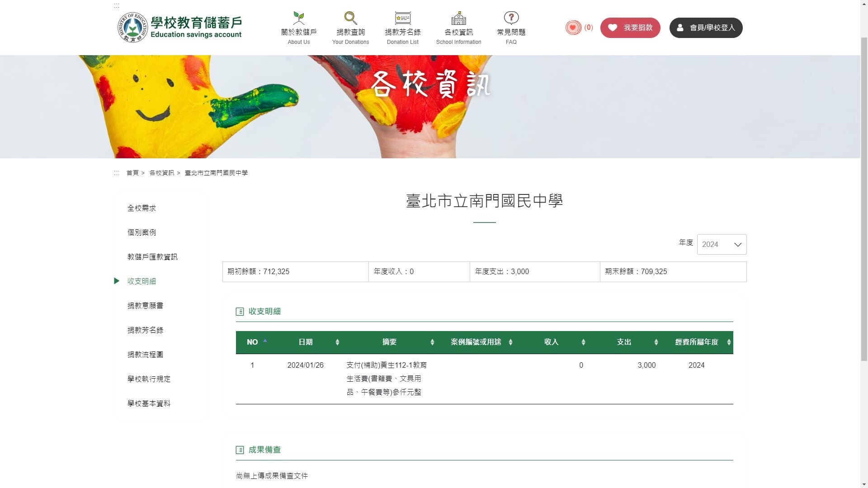Open 捐款流程圖 in the sidebar
The height and width of the screenshot is (488, 868).
[145, 355]
